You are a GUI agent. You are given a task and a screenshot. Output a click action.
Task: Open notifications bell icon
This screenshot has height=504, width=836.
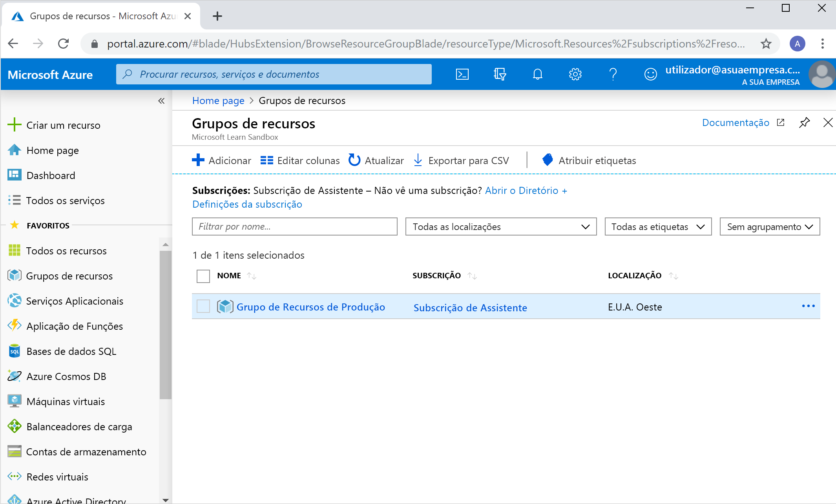537,74
